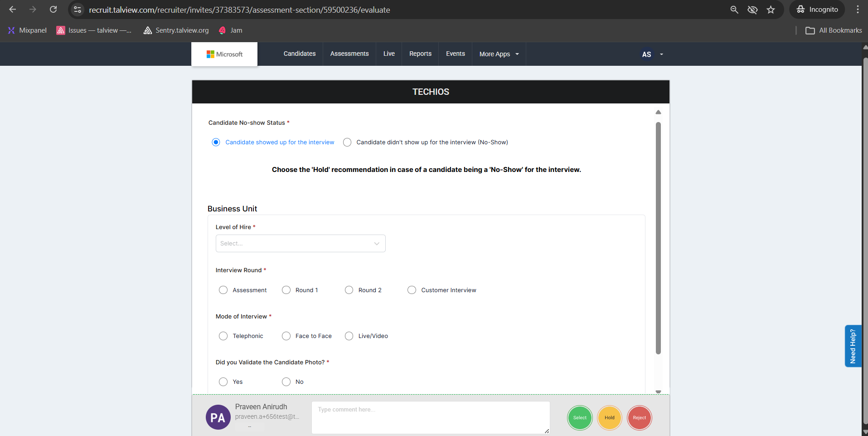The image size is (868, 436).
Task: Open the All Bookmarks folder
Action: tap(834, 30)
